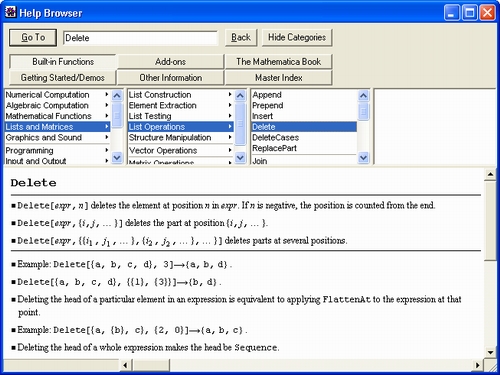
Task: Select Join in function list
Action: pos(304,161)
